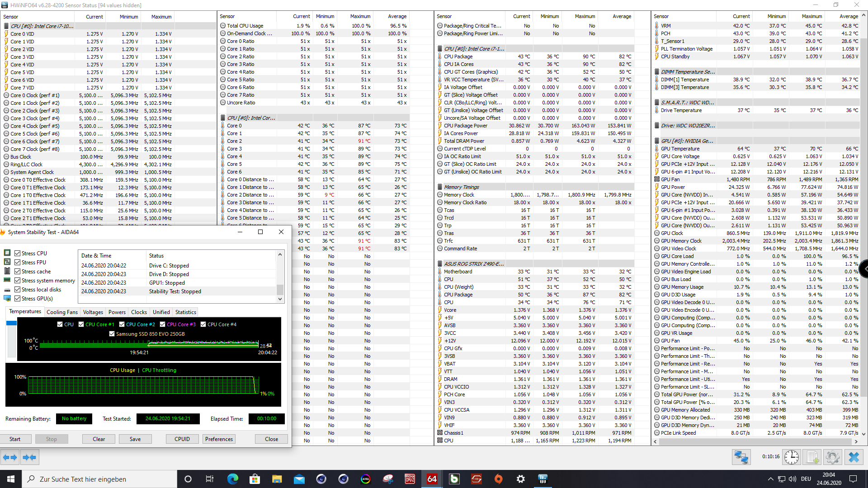Open the Mail app taskbar icon
The height and width of the screenshot is (488, 868).
pyautogui.click(x=299, y=479)
